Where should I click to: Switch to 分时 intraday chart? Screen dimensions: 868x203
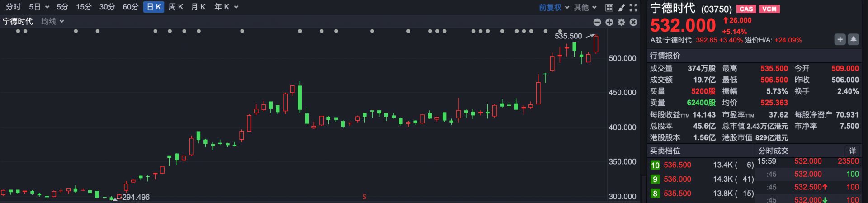pos(13,7)
